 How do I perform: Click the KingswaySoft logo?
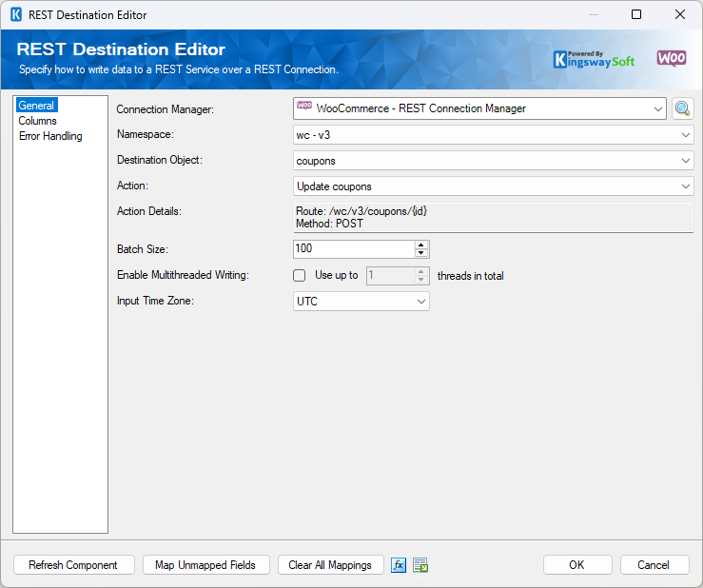tap(594, 60)
